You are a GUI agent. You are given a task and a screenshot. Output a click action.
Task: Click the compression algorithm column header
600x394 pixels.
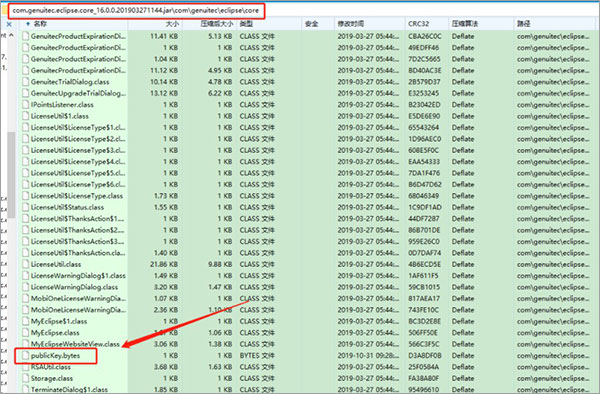[x=465, y=24]
